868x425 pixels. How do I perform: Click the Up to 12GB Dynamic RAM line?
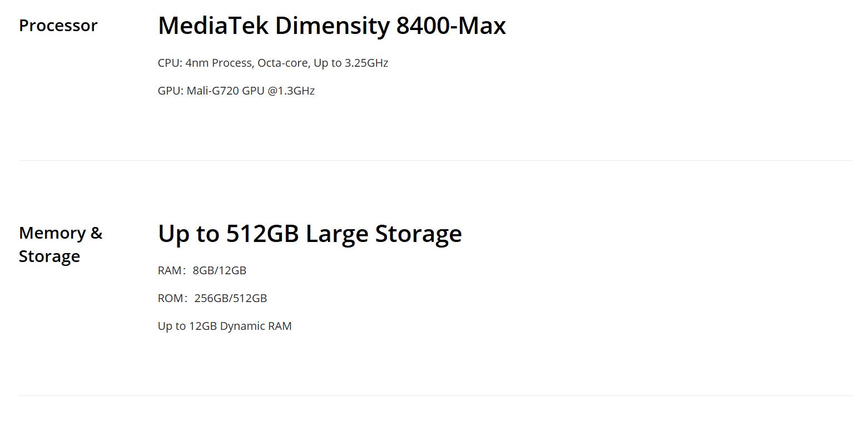click(x=225, y=327)
